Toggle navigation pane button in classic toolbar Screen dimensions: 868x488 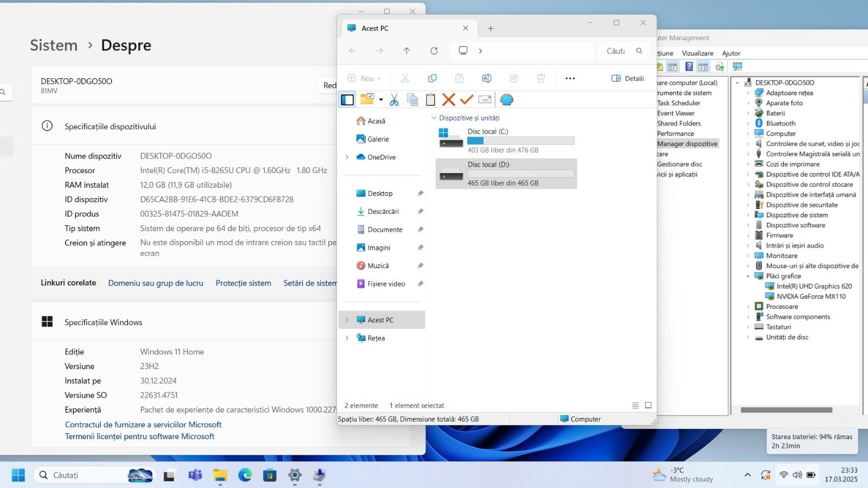click(347, 99)
